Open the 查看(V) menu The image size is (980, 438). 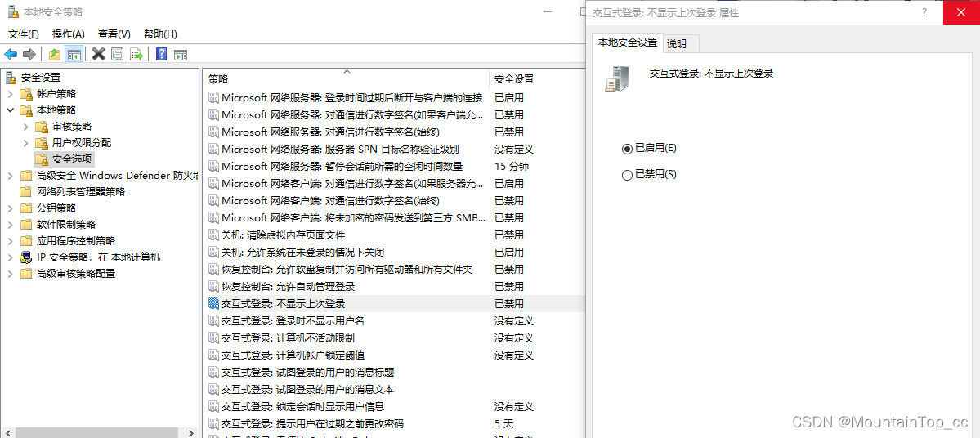(114, 34)
